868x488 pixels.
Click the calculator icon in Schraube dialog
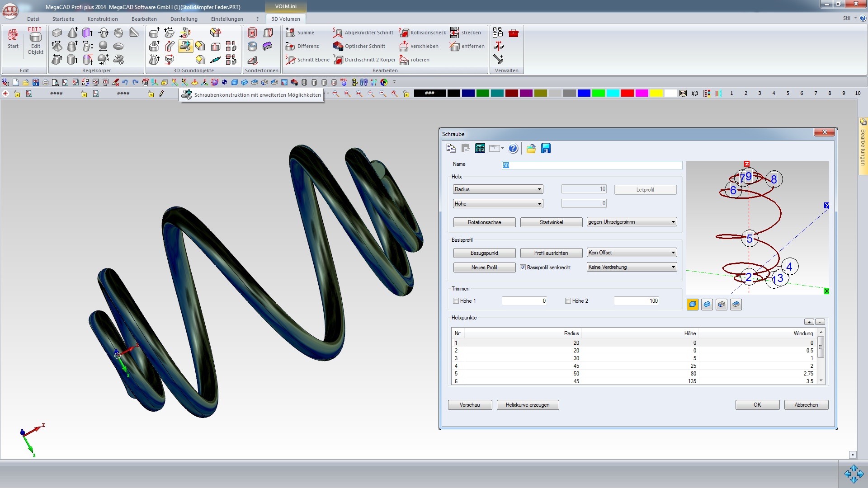[x=480, y=149]
